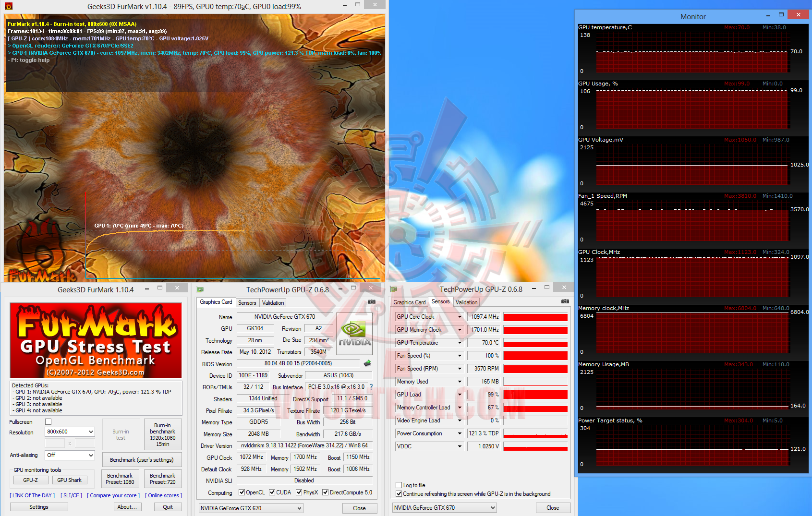Minimize the FurMark render window
Image resolution: width=812 pixels, height=516 pixels.
tap(345, 5)
